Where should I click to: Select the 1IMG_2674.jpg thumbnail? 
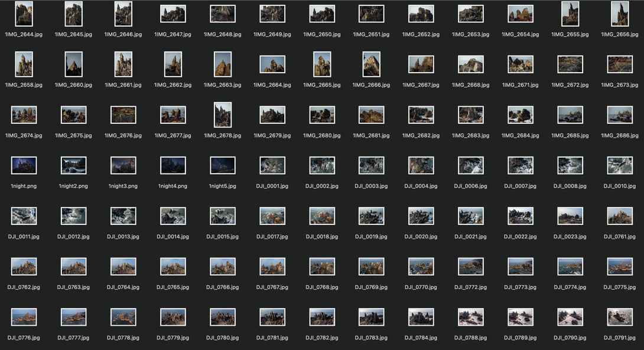click(x=24, y=115)
